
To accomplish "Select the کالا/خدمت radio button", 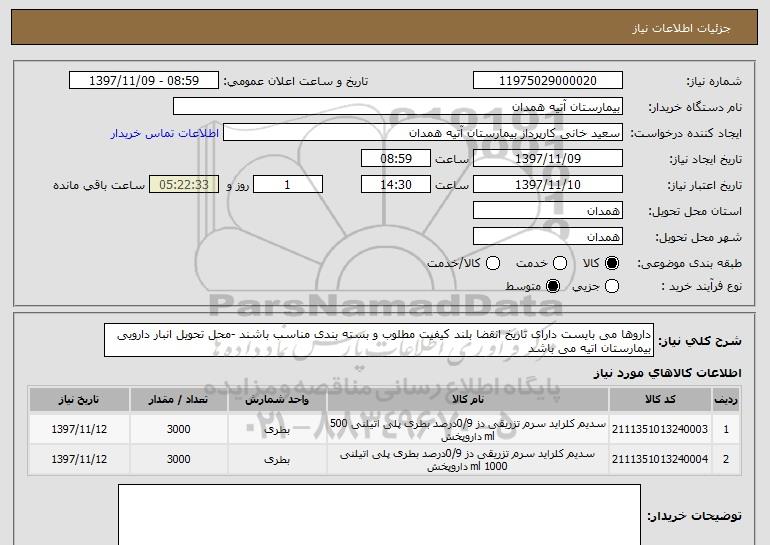I will [x=493, y=263].
